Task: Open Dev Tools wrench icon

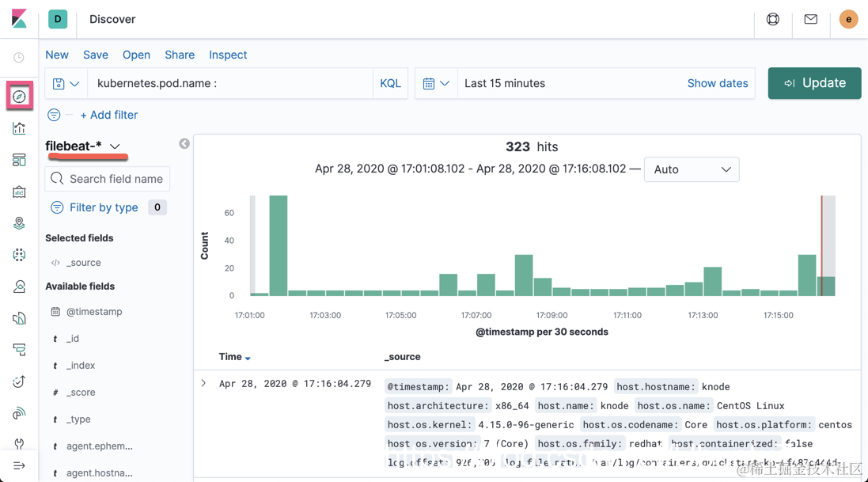Action: click(19, 444)
